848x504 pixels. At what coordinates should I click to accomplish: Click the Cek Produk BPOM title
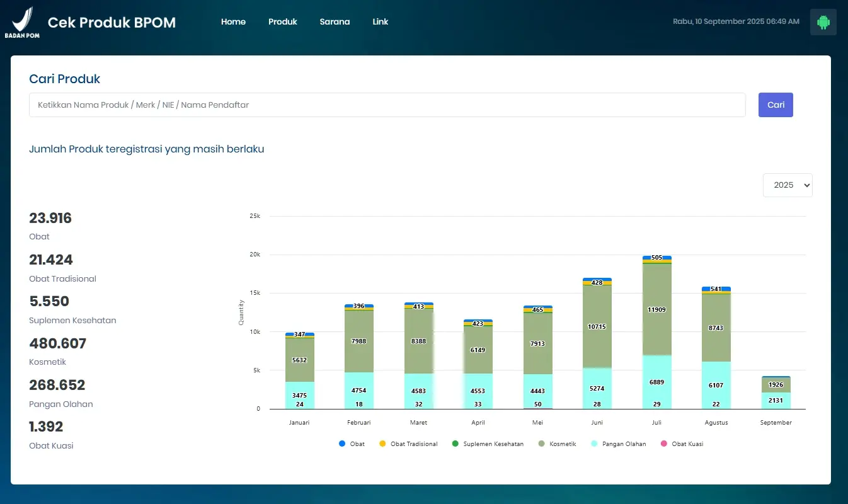coord(112,23)
